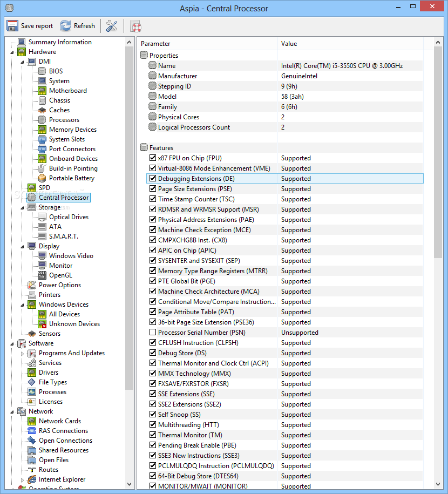448x494 pixels.
Task: Sort by the Value column header
Action: pos(350,44)
